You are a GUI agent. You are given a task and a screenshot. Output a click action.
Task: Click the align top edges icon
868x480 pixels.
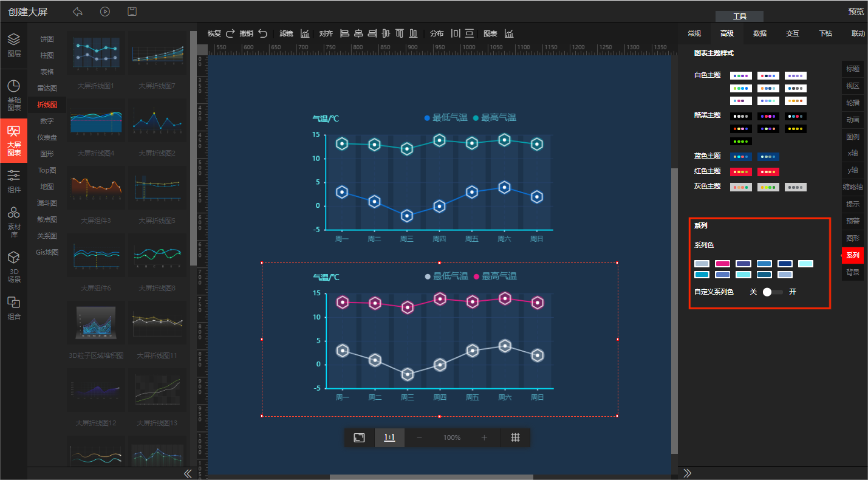(x=400, y=33)
